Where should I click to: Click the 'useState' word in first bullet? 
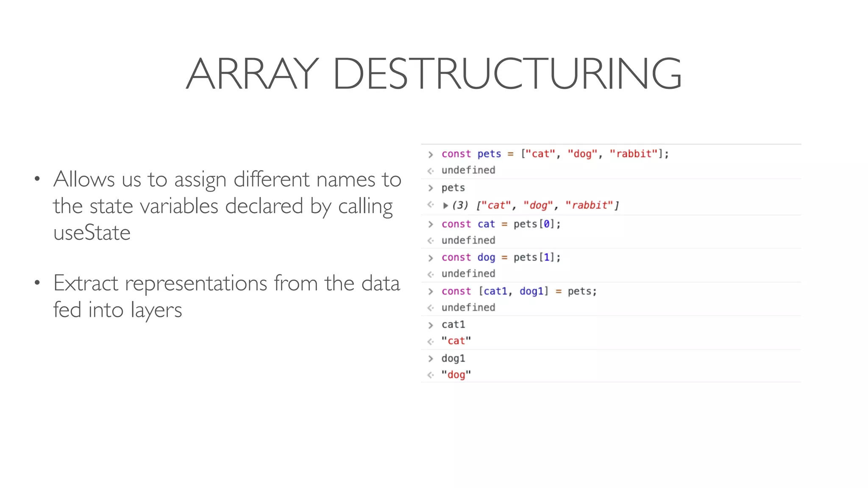click(x=92, y=233)
